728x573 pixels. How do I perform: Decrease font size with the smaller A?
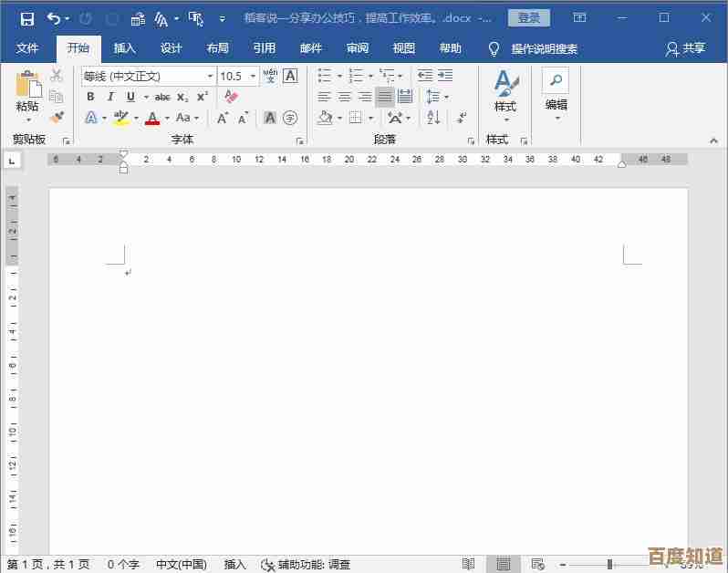click(243, 119)
